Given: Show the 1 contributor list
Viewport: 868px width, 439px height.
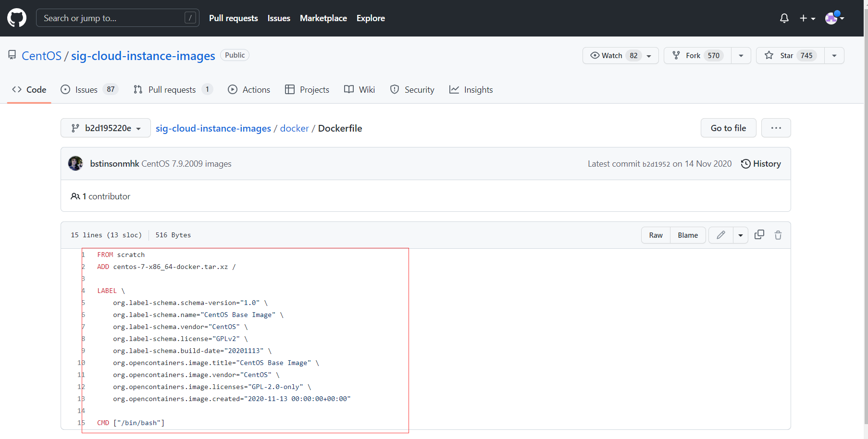Looking at the screenshot, I should pos(100,196).
